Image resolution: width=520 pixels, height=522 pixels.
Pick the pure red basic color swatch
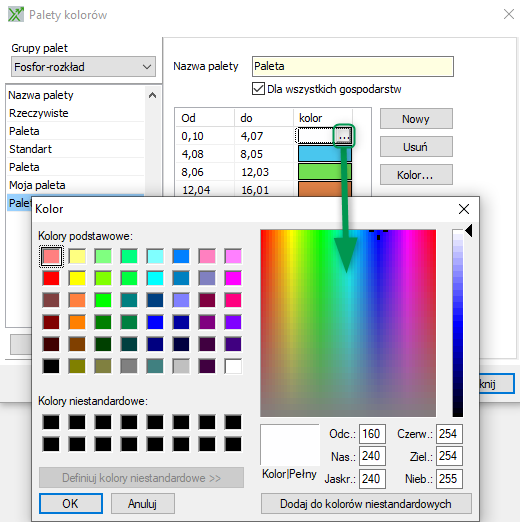tap(51, 278)
